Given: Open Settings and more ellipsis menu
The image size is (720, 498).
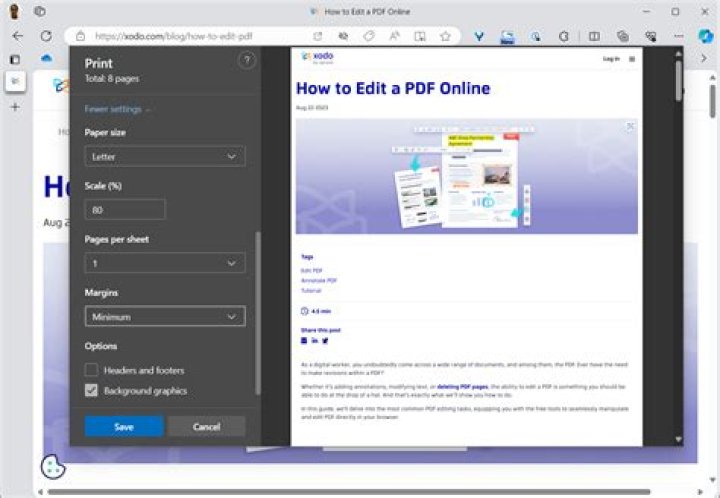Looking at the screenshot, I should [x=679, y=36].
